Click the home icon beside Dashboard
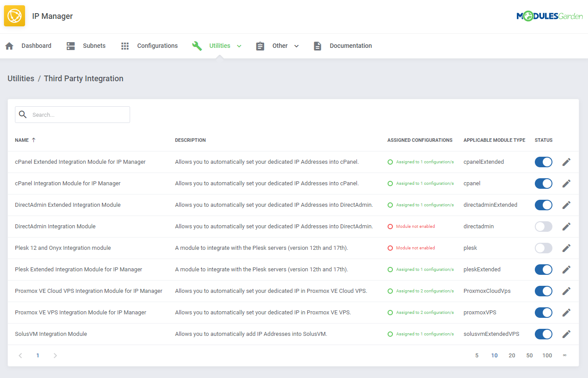This screenshot has height=378, width=588. tap(9, 45)
